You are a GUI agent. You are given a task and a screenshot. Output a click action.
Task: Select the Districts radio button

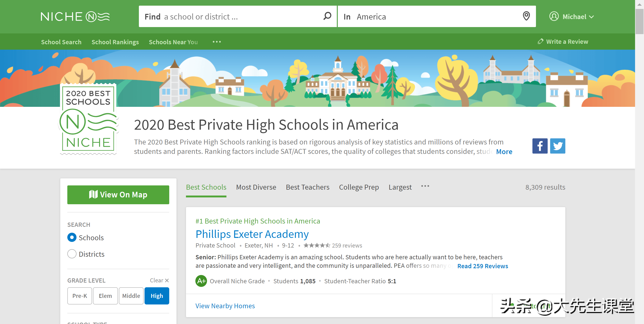tap(72, 254)
